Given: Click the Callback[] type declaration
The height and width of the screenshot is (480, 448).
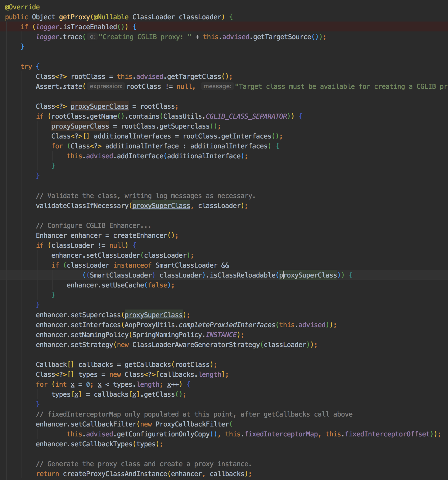Looking at the screenshot, I should coord(55,364).
